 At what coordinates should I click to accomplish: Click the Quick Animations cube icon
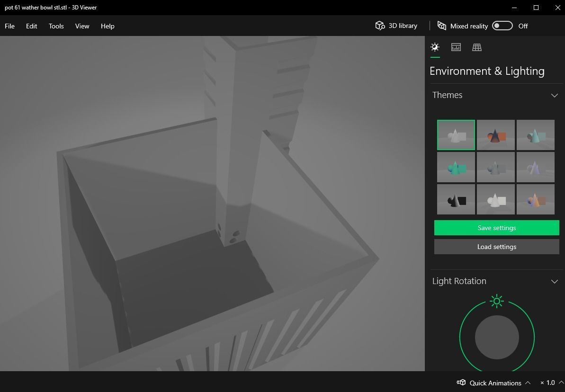pyautogui.click(x=461, y=383)
